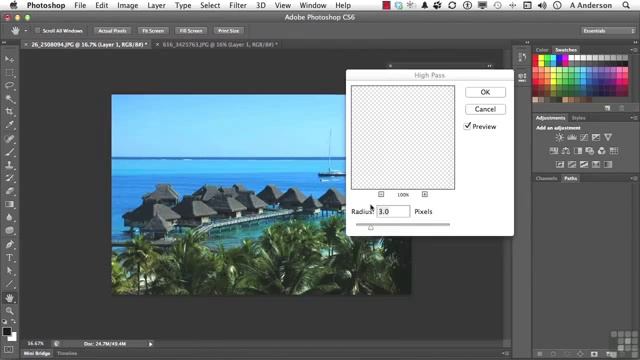640x360 pixels.
Task: Click the Curves adjustment icon
Action: (x=584, y=137)
